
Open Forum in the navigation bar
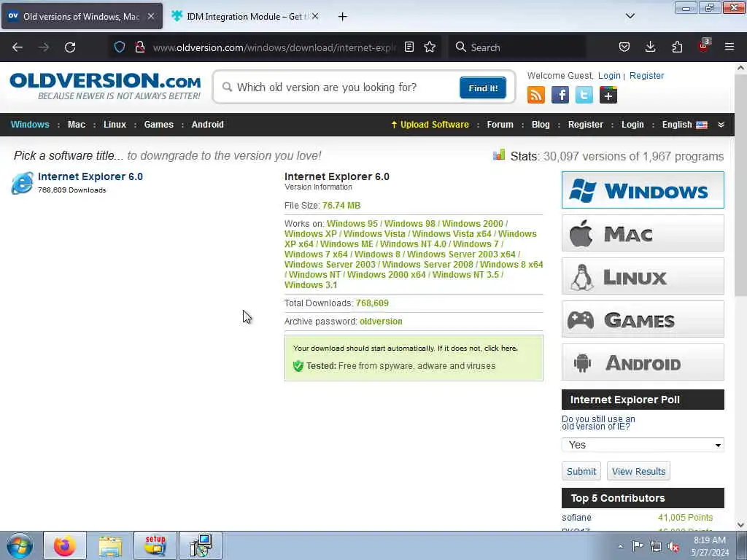coord(500,124)
